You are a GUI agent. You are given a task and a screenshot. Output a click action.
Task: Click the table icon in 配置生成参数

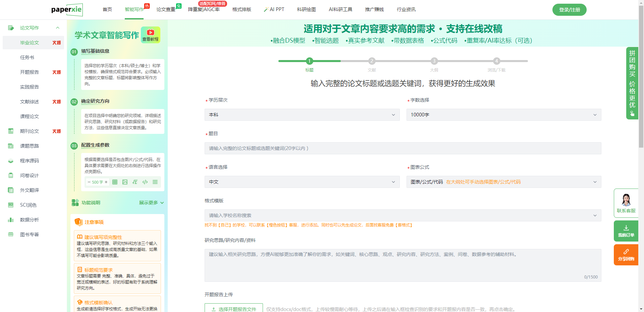(x=115, y=182)
